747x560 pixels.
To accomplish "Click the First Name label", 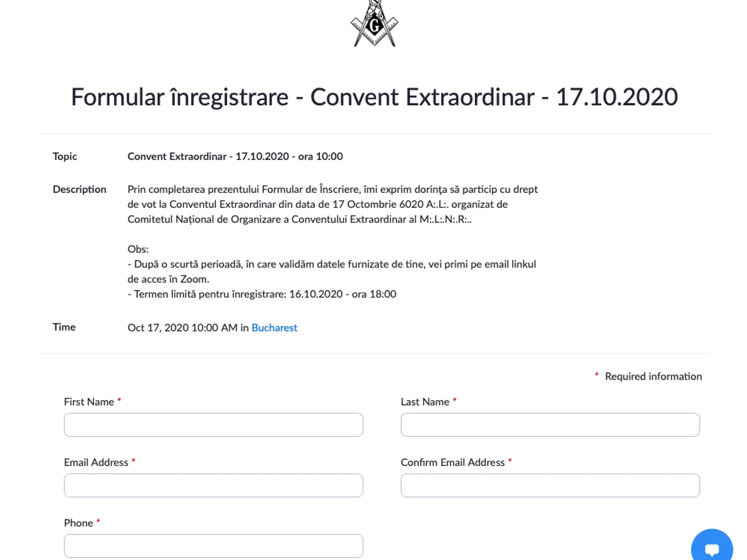I will (89, 402).
